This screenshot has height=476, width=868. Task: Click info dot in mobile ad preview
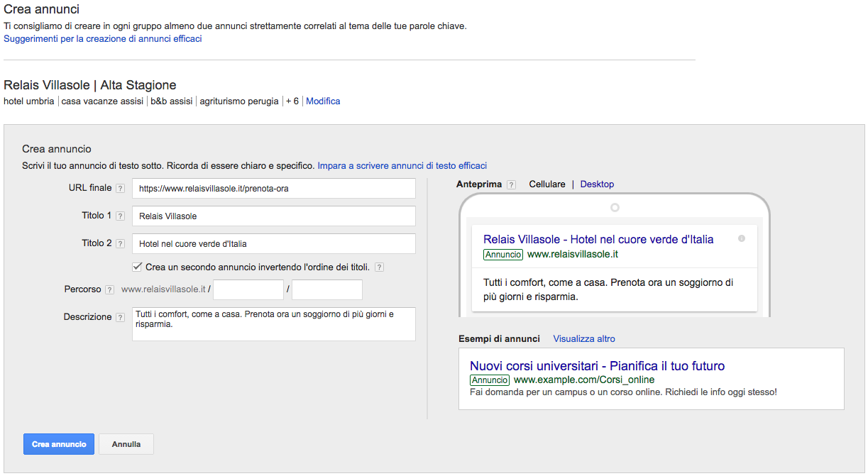(742, 239)
